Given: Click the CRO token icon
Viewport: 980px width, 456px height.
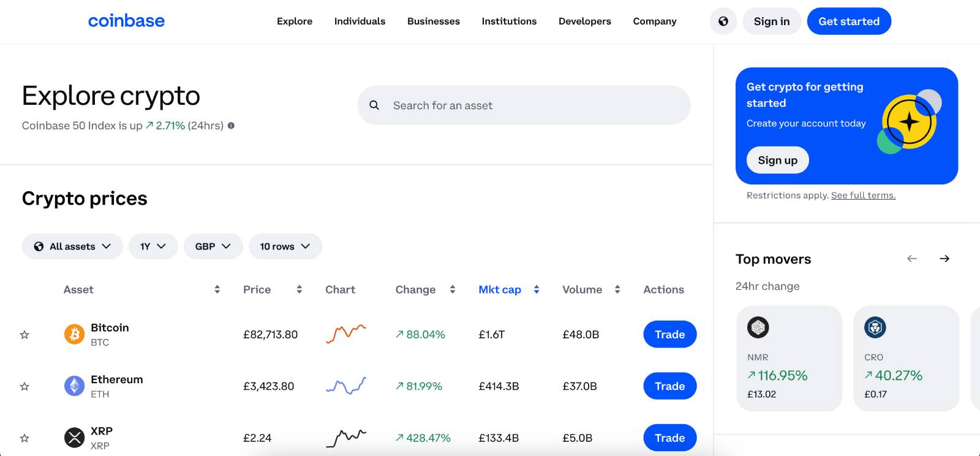Looking at the screenshot, I should point(875,327).
